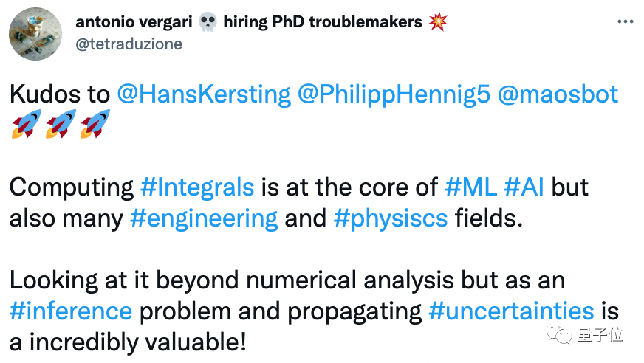
Task: Open antonio vergari's profile avatar
Action: click(35, 33)
